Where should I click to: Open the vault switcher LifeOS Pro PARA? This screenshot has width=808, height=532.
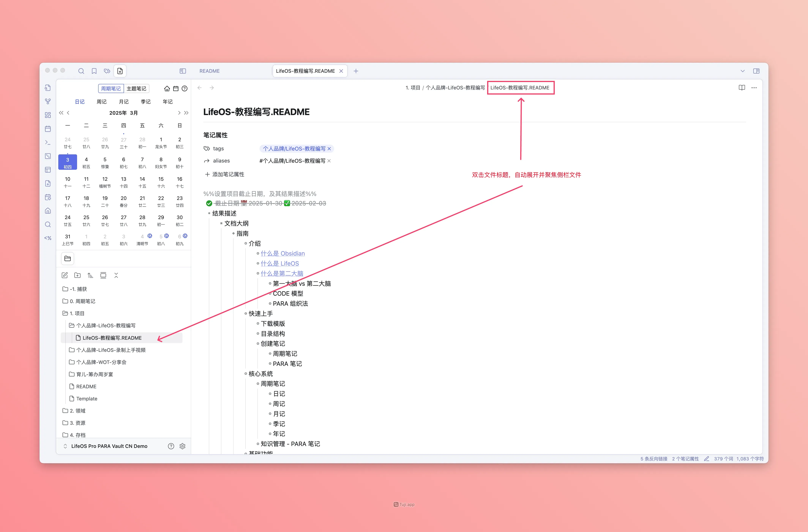tap(109, 446)
